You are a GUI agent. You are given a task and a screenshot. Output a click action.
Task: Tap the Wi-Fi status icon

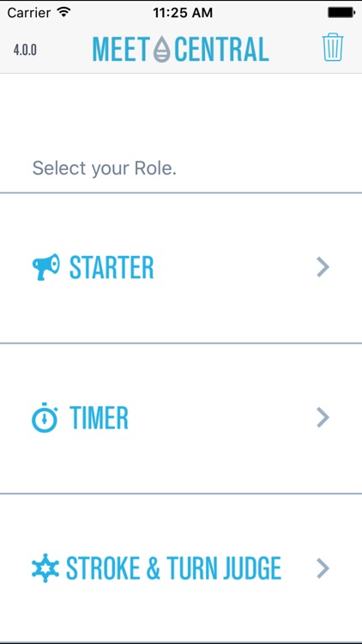(x=63, y=12)
